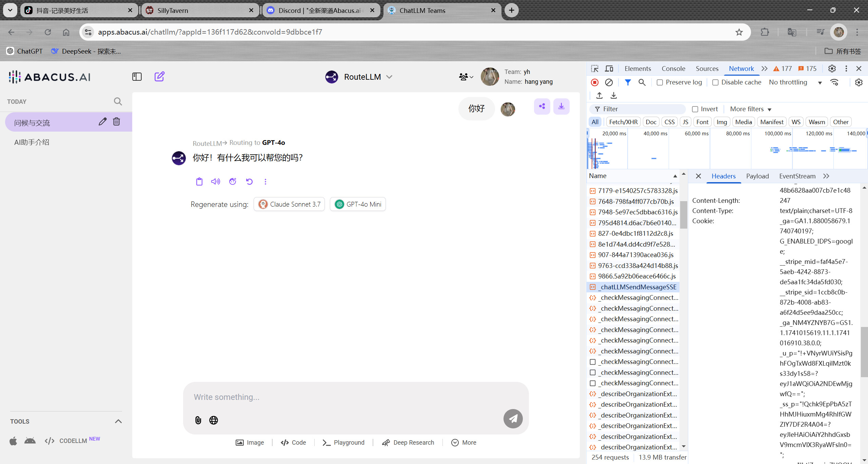Viewport: 868px width, 464px height.
Task: Delete the 问候与交流 chat with trash icon
Action: coord(116,122)
